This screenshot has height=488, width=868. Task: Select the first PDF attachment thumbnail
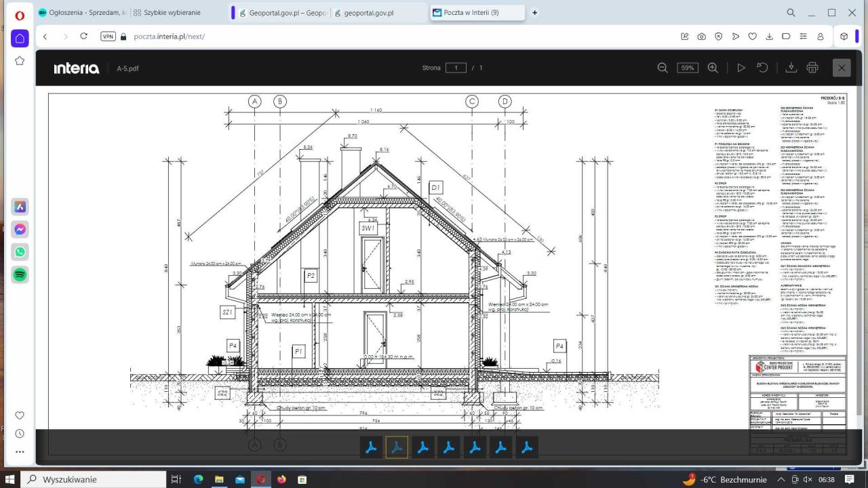371,447
